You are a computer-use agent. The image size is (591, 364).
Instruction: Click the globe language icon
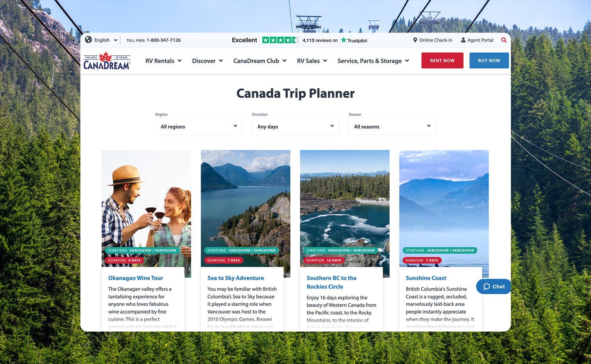89,39
